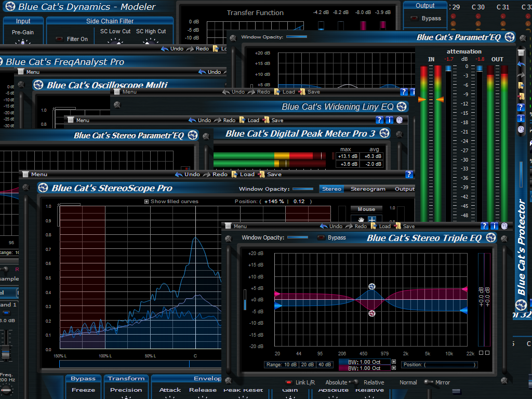Switch to Stereogram tab in StereoScope Pro
Image resolution: width=532 pixels, height=399 pixels.
click(x=368, y=189)
